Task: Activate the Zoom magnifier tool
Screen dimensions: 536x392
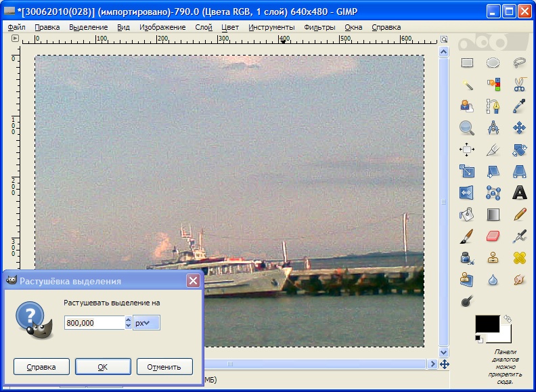Action: click(x=467, y=127)
